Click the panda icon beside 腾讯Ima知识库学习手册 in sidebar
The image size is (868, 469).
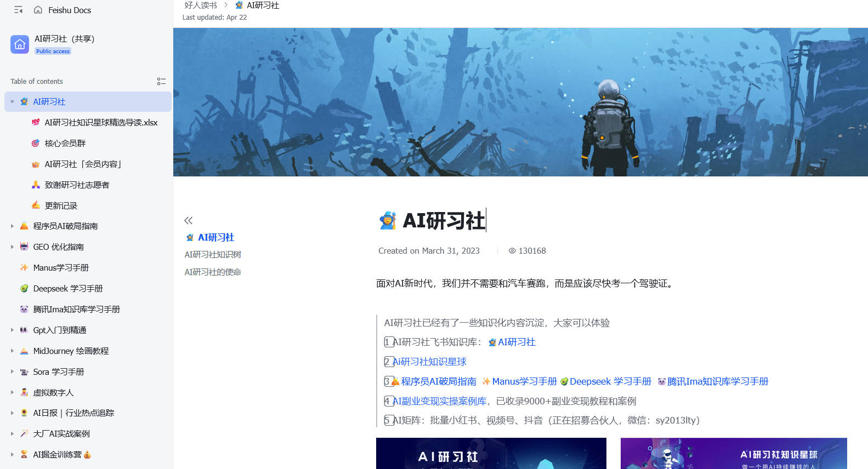click(24, 309)
